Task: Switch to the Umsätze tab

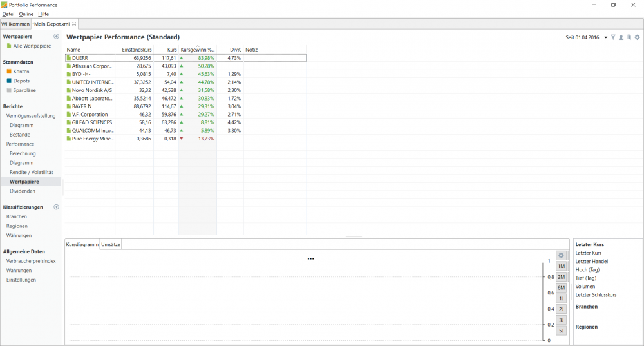Action: pos(111,244)
